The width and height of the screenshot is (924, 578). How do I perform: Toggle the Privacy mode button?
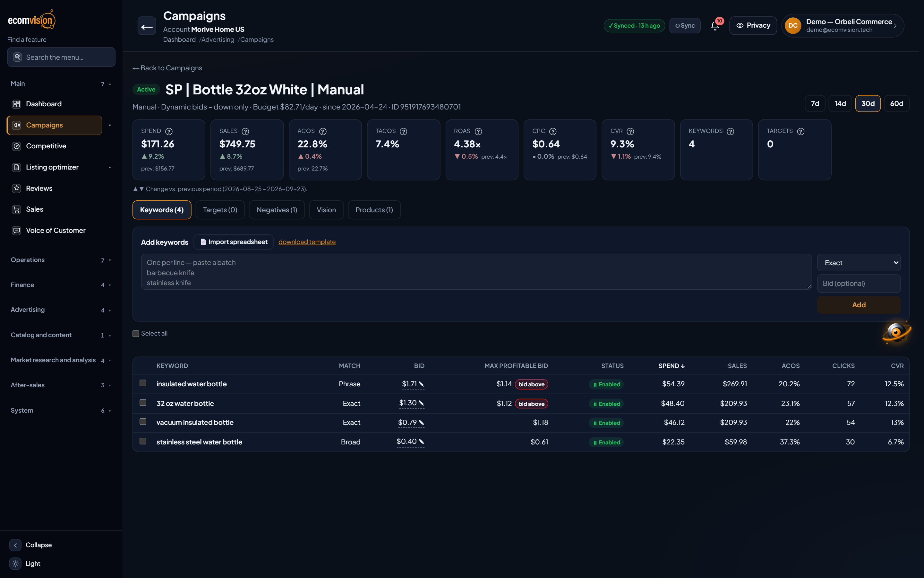coord(753,26)
